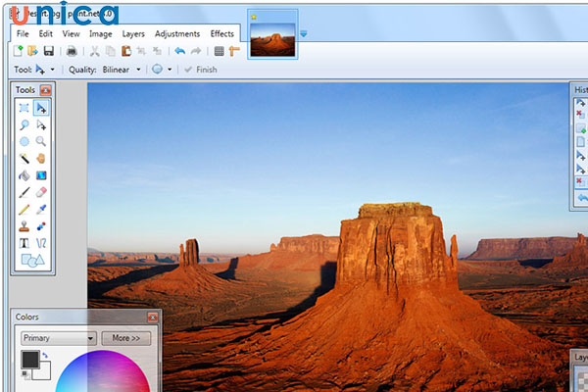Select the Zoom magnifier tool
Screen dimensions: 588x392
click(x=41, y=141)
